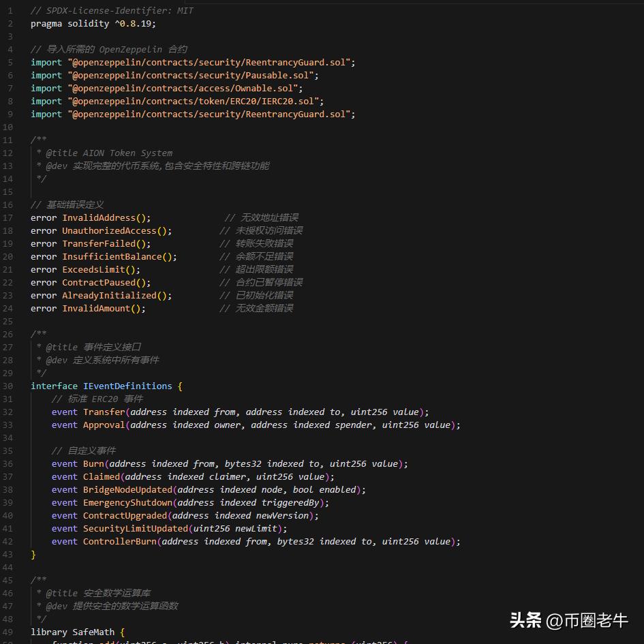Click 'triggeredBy' parameter in EmergencyShutdown event
The height and width of the screenshot is (644, 644).
[x=290, y=503]
